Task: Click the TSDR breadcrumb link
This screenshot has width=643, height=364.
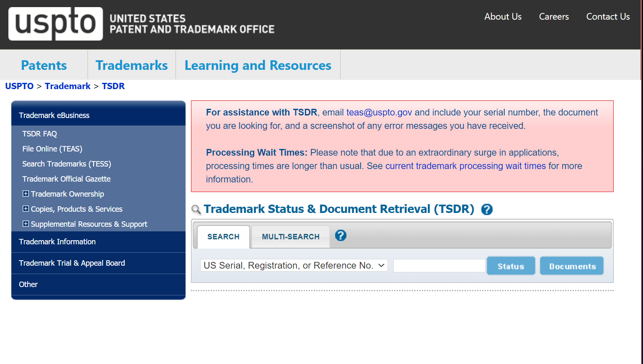Action: (x=113, y=86)
